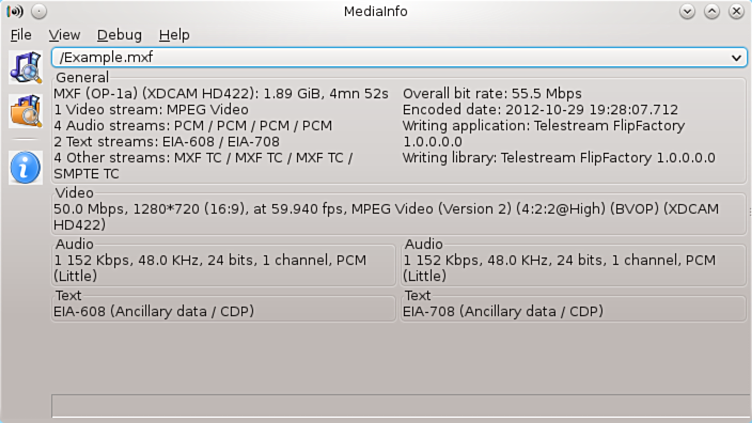752x423 pixels.
Task: Open the Help menu
Action: pyautogui.click(x=174, y=35)
